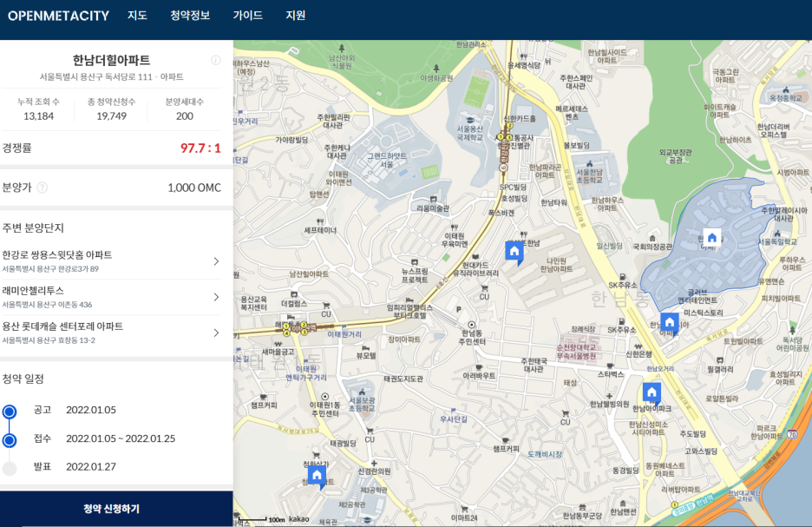812x527 pixels.
Task: Click 이태원1동 주민센터 map marker
Action: (324, 397)
